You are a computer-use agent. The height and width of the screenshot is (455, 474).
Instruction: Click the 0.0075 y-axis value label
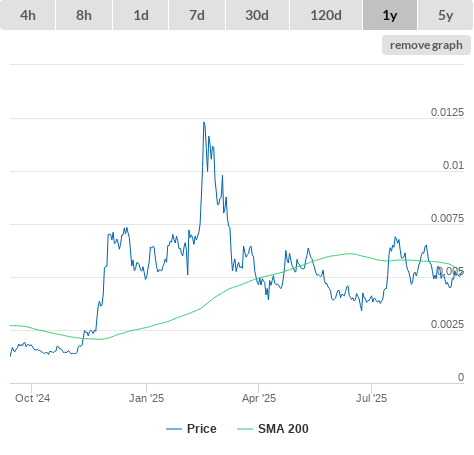[x=447, y=218]
